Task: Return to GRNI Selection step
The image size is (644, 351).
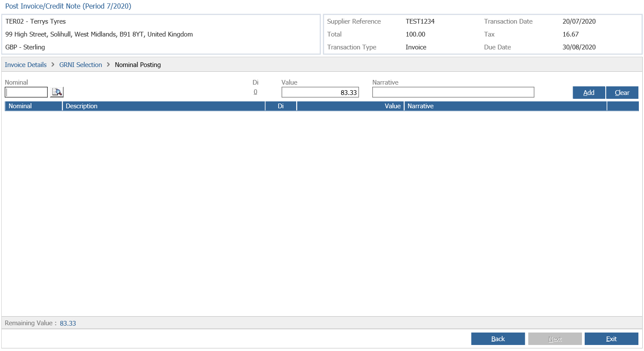Action: 80,64
